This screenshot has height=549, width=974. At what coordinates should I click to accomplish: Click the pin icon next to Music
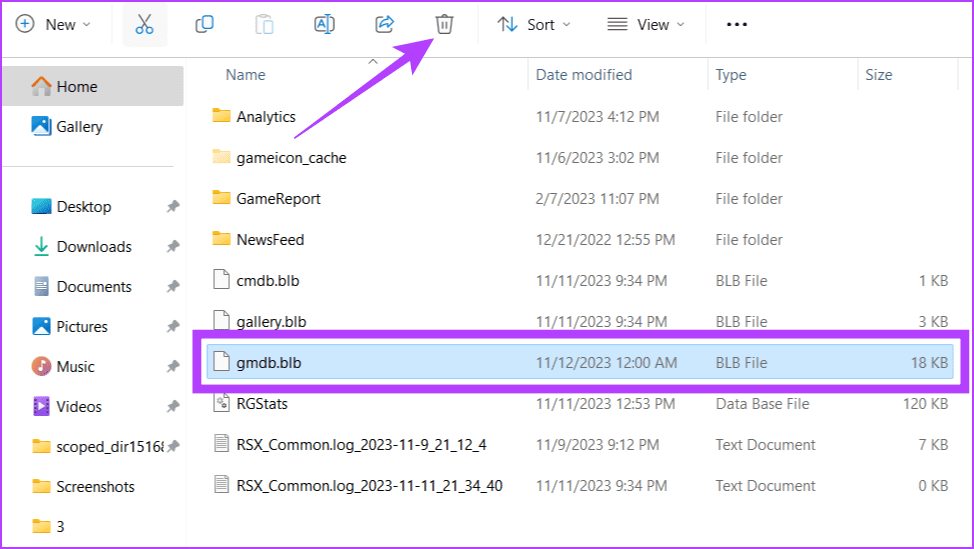click(173, 366)
